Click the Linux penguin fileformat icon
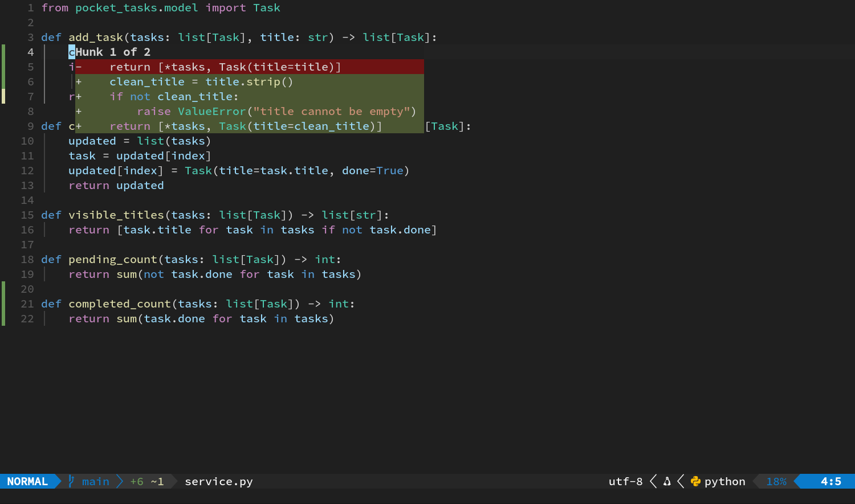This screenshot has width=855, height=504. 667,481
